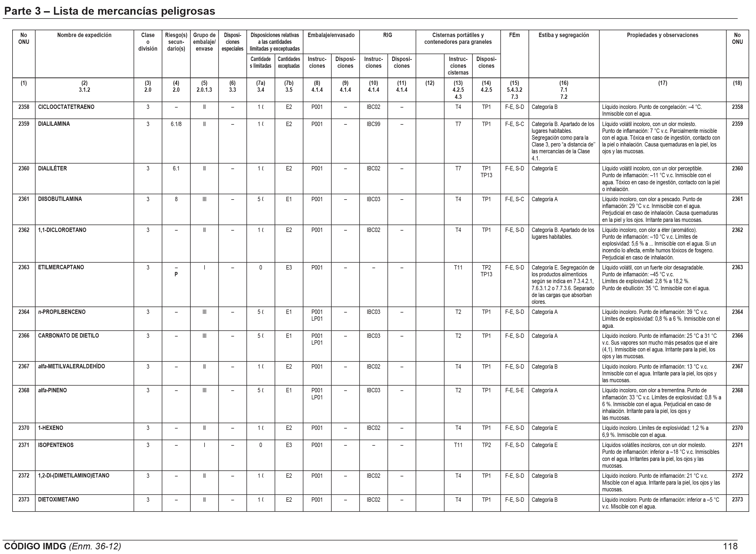Click the 'Cisternas portátiles y contenedores para graneles' header
The image size is (756, 554).
(458, 38)
